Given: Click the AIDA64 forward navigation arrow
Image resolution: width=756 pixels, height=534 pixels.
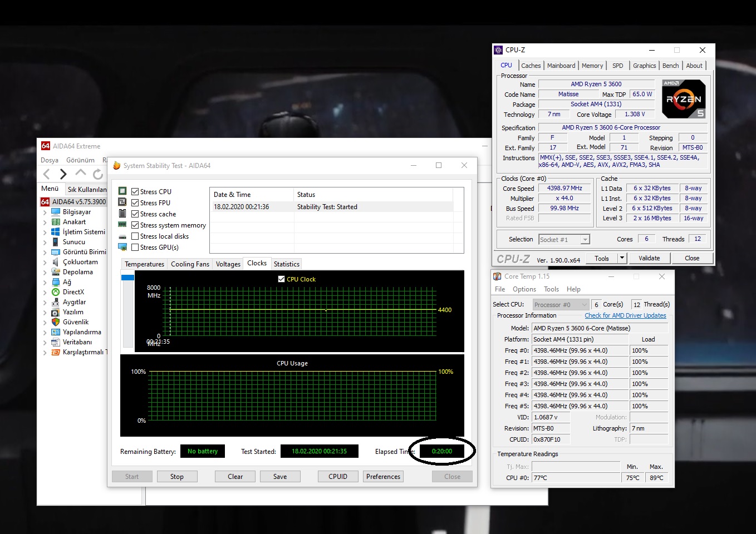Looking at the screenshot, I should click(x=63, y=174).
